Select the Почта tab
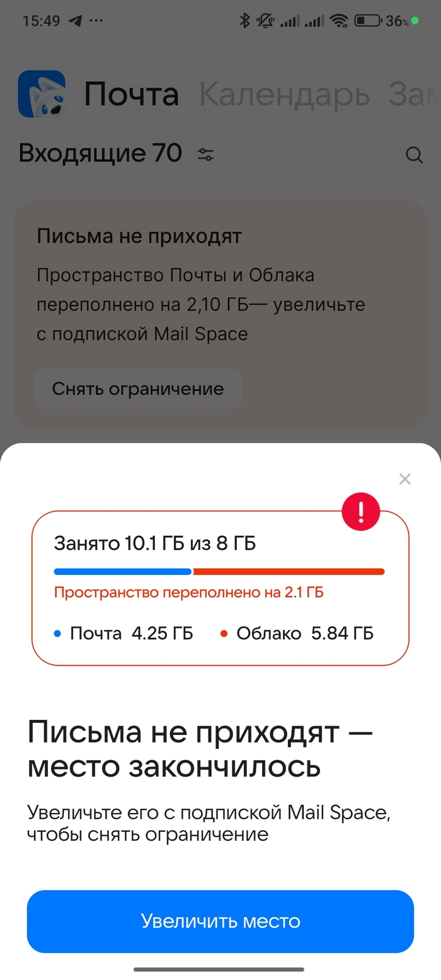Image resolution: width=441 pixels, height=980 pixels. [x=132, y=94]
